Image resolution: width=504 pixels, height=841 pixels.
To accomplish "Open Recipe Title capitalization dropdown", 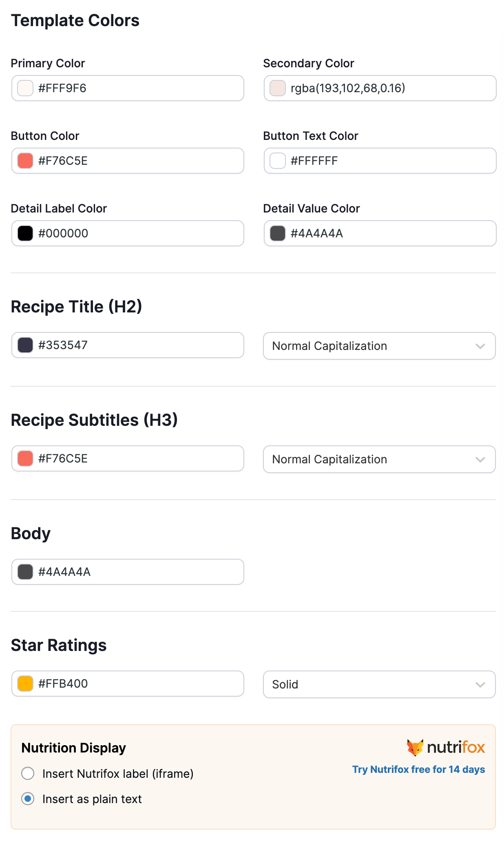I will click(x=379, y=346).
